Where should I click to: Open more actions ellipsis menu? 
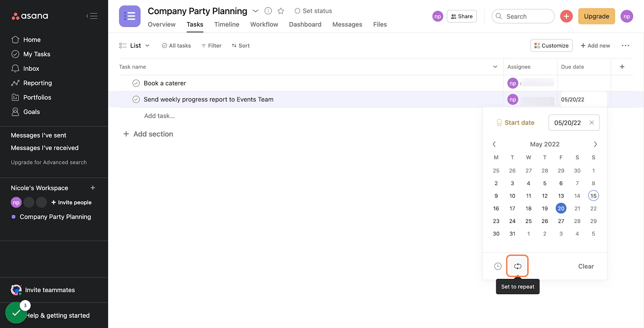[x=625, y=45]
